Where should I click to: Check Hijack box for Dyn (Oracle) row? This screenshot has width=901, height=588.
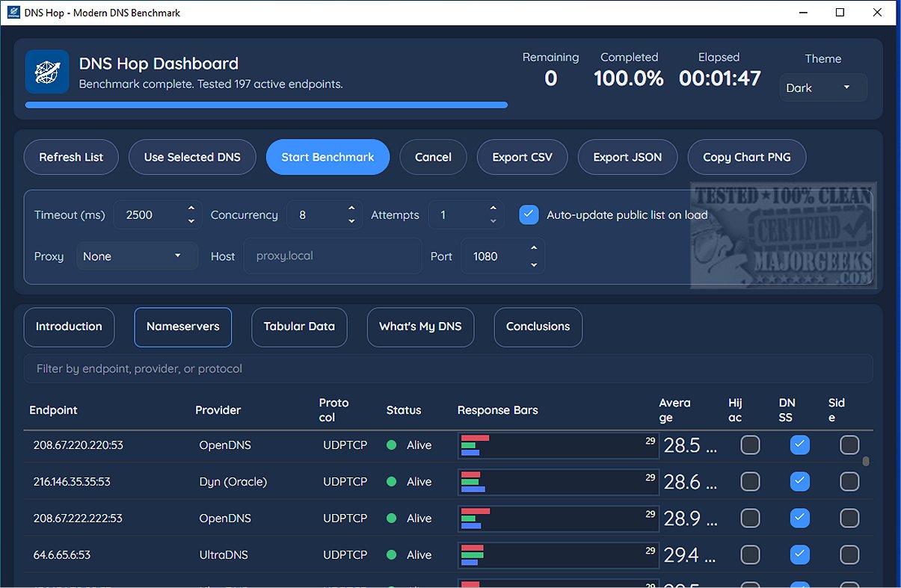click(x=750, y=482)
